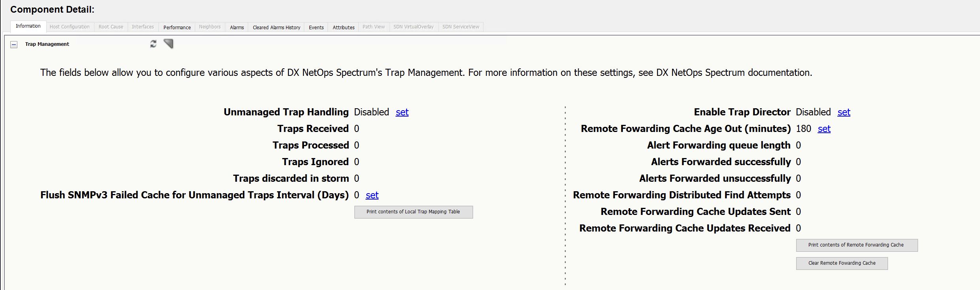Select the Cleared Alarms History tab
Viewport: 980px width, 290px height.
coord(276,27)
